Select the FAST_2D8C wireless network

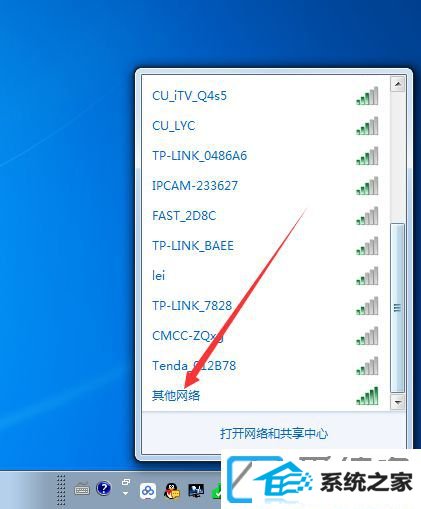coord(266,216)
